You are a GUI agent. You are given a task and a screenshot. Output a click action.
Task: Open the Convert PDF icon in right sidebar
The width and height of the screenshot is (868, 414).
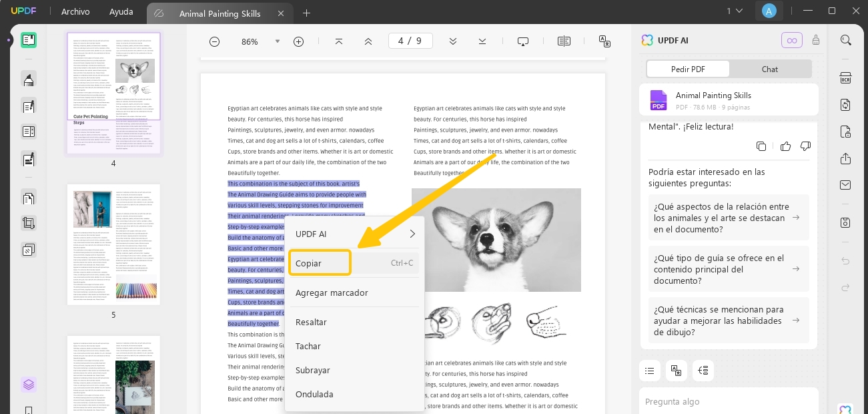coord(846,105)
